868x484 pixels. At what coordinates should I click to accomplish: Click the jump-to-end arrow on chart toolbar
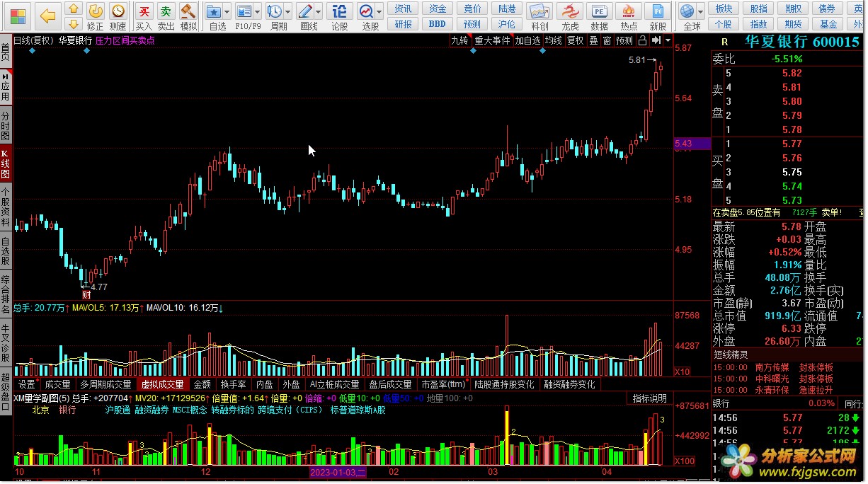(656, 40)
